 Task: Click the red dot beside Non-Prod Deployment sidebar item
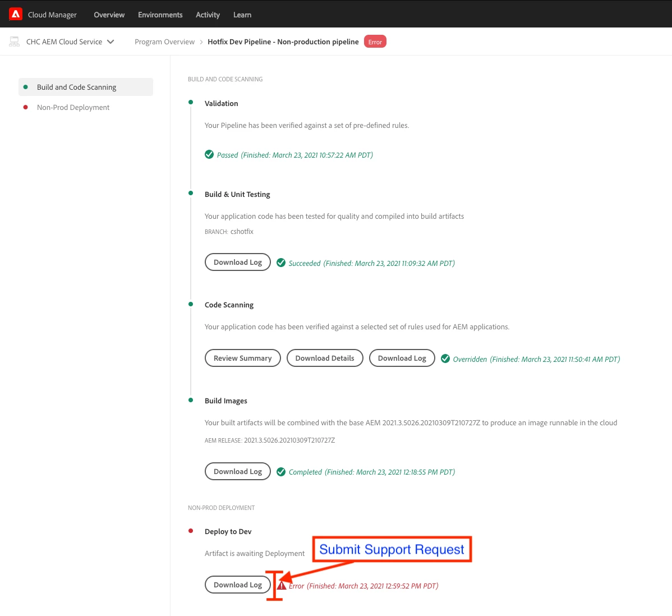coord(26,107)
